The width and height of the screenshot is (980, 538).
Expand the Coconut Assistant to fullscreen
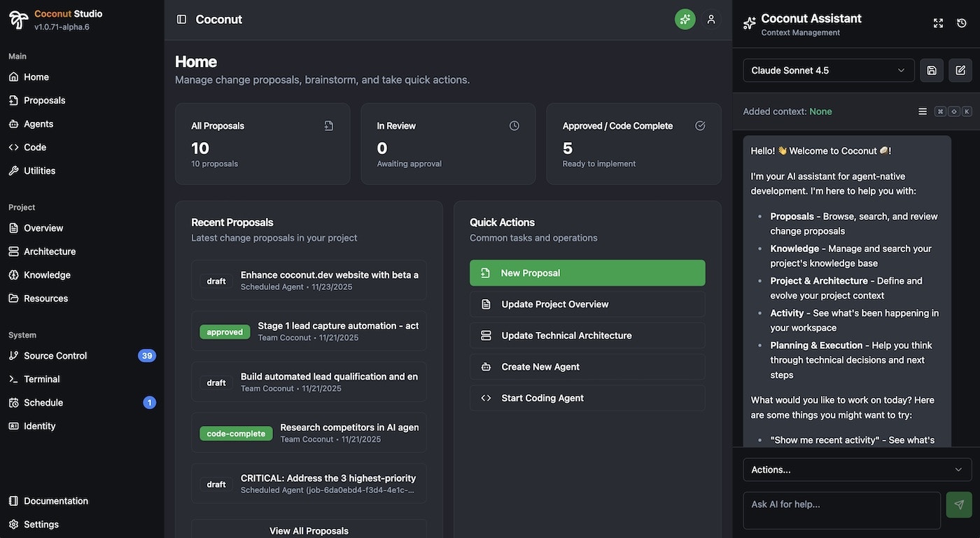939,23
